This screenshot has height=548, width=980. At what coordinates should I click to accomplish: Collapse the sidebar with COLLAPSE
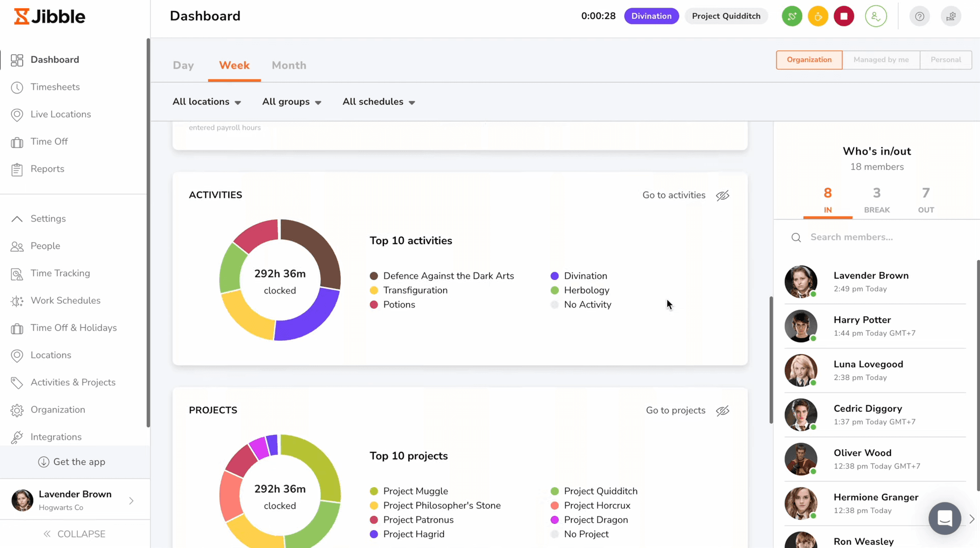(75, 534)
